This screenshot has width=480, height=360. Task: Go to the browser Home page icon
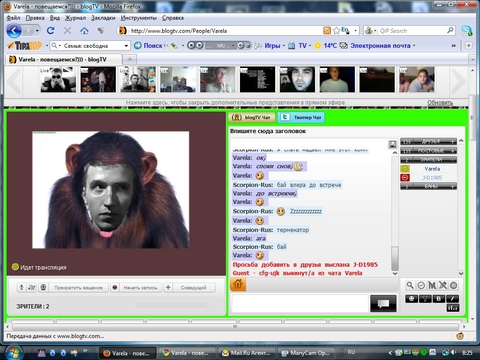coord(84,31)
